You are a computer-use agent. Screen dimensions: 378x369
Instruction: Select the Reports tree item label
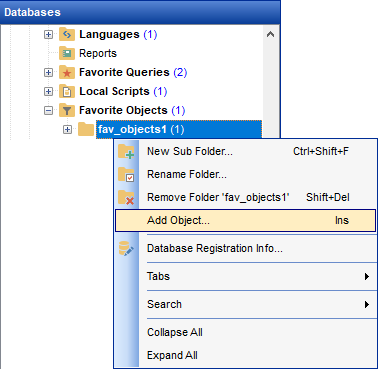coord(98,53)
